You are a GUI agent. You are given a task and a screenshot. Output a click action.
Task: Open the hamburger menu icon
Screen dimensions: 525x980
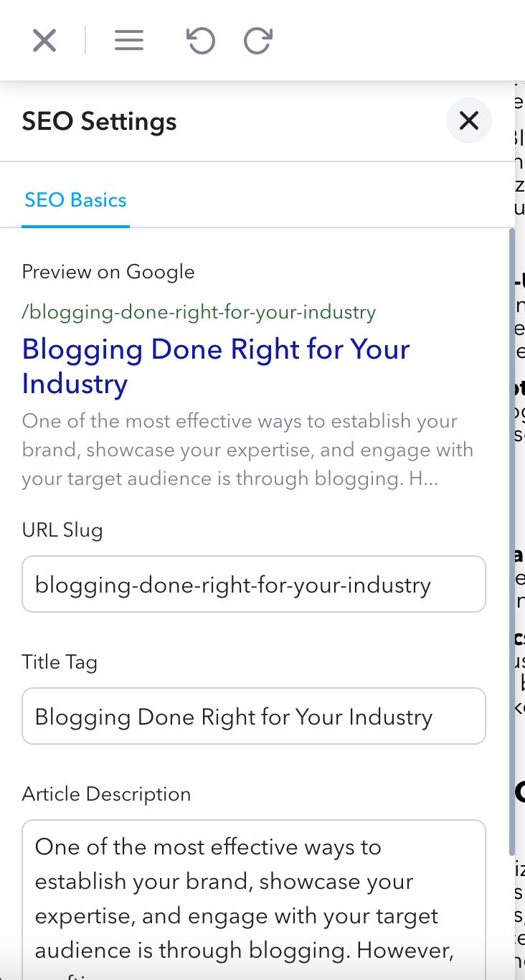(x=129, y=40)
